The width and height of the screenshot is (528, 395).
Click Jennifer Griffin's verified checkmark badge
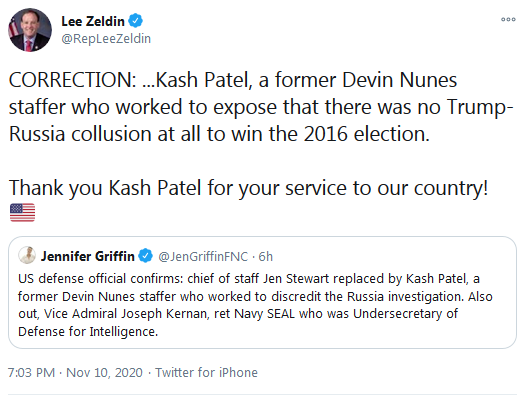click(145, 256)
